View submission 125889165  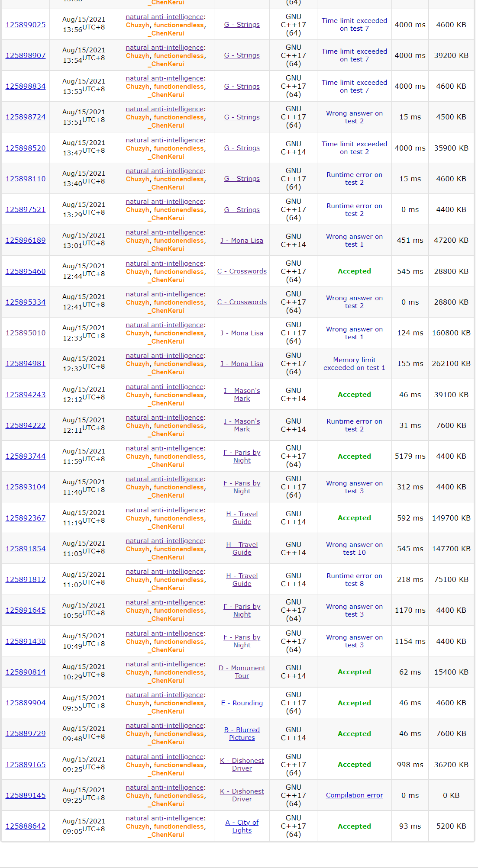(x=26, y=765)
